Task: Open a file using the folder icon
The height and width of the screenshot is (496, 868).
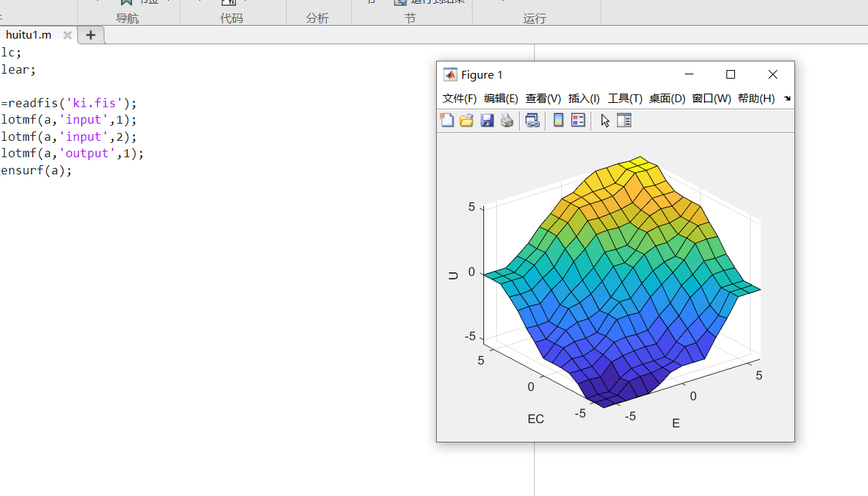Action: tap(467, 121)
